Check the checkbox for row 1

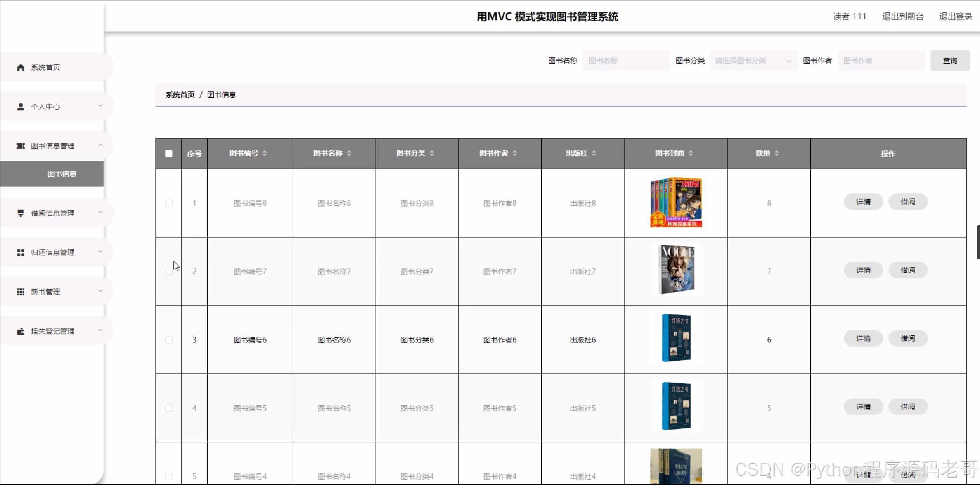[x=169, y=203]
